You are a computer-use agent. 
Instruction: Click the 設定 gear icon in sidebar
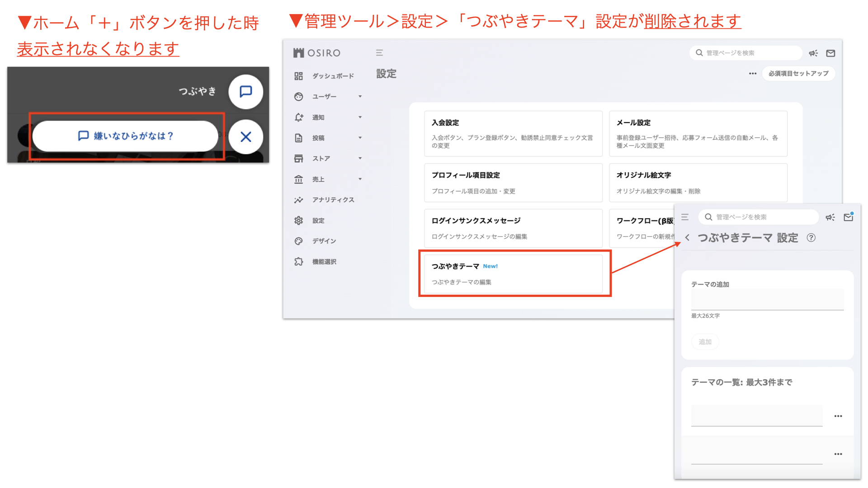tap(298, 221)
